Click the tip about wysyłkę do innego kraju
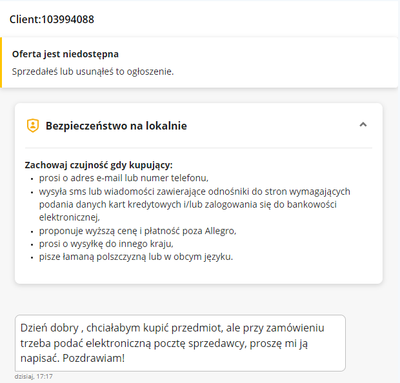The image size is (400, 383). click(x=106, y=244)
